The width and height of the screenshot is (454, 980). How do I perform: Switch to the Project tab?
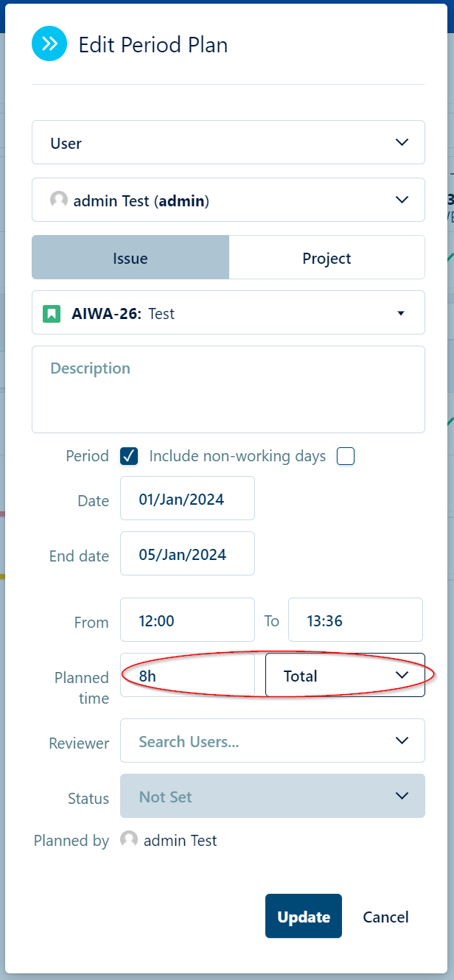point(326,258)
